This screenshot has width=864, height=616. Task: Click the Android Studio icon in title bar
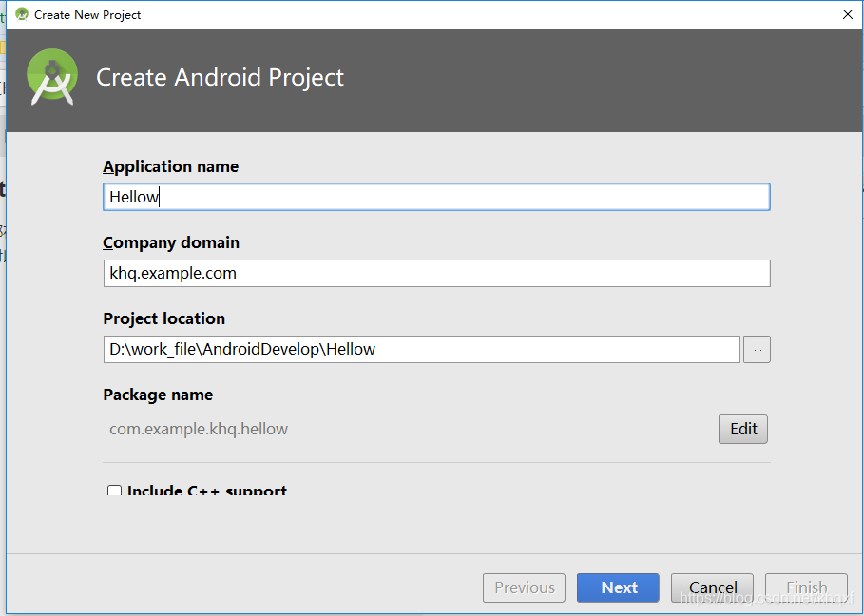(x=21, y=14)
